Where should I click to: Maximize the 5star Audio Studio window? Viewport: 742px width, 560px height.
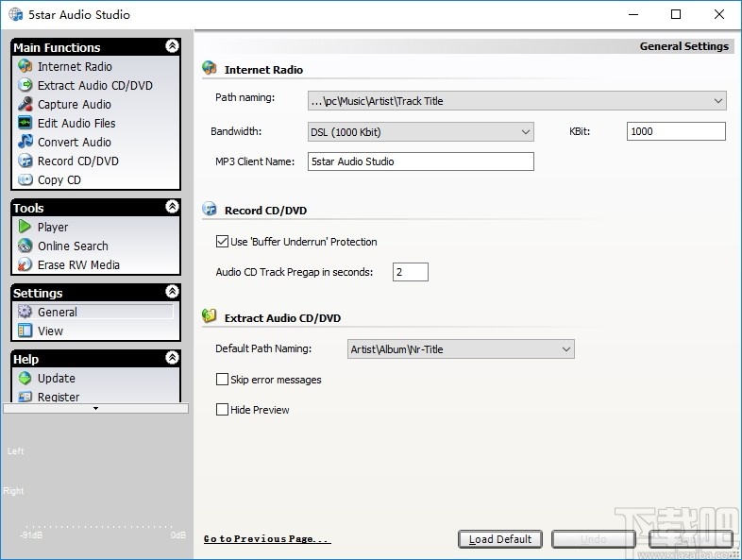tap(676, 14)
